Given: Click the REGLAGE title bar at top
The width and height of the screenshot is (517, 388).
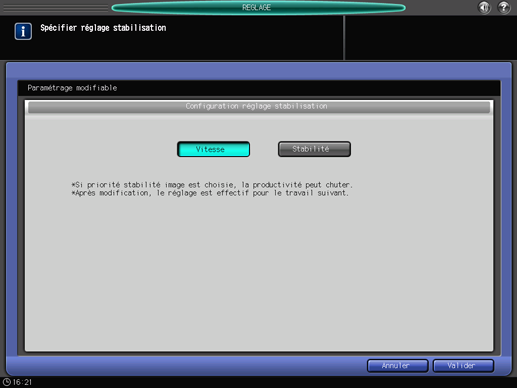Looking at the screenshot, I should [258, 7].
